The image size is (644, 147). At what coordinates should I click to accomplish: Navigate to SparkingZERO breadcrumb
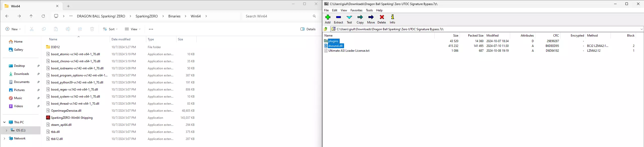[x=147, y=16]
